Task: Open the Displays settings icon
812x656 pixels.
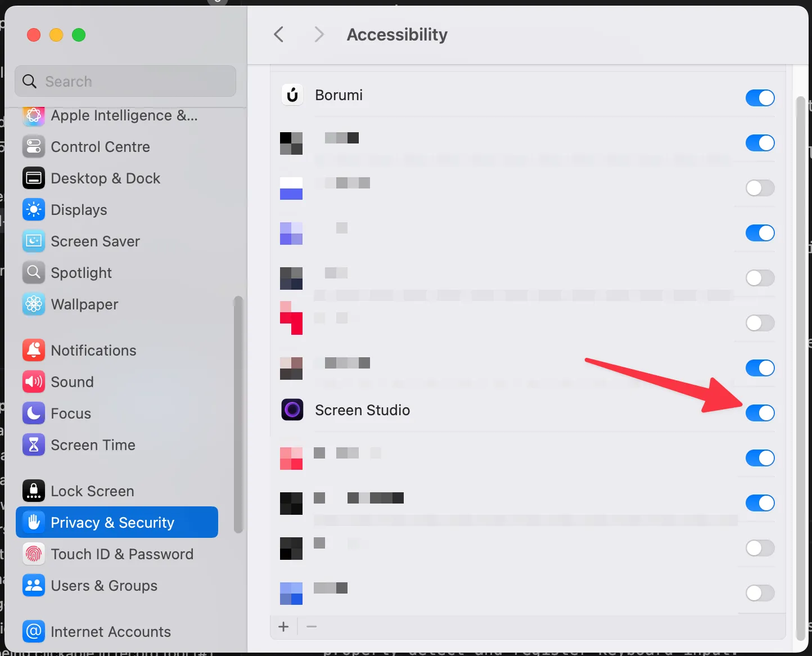Action: 34,209
